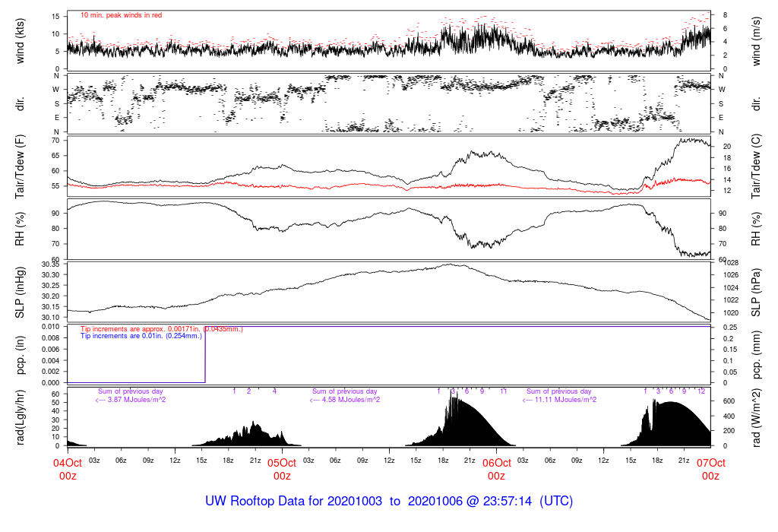Select the rad(Lgly/hr) axis label

tap(21, 417)
